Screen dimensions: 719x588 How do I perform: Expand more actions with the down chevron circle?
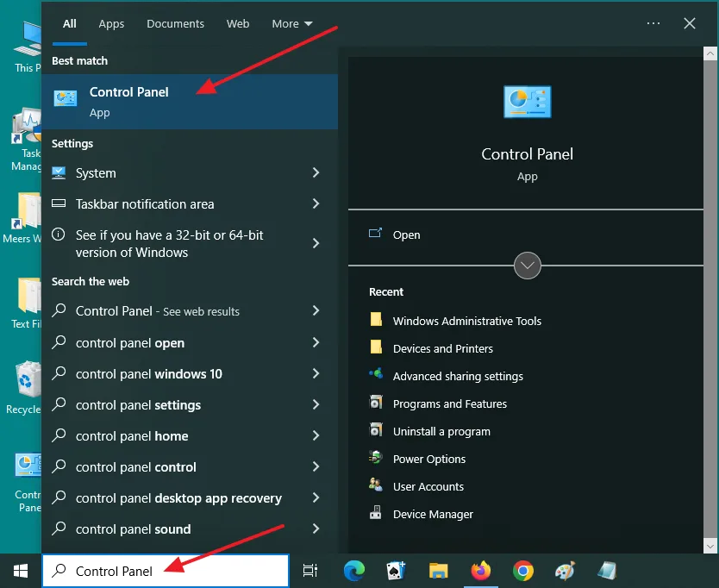(x=528, y=266)
